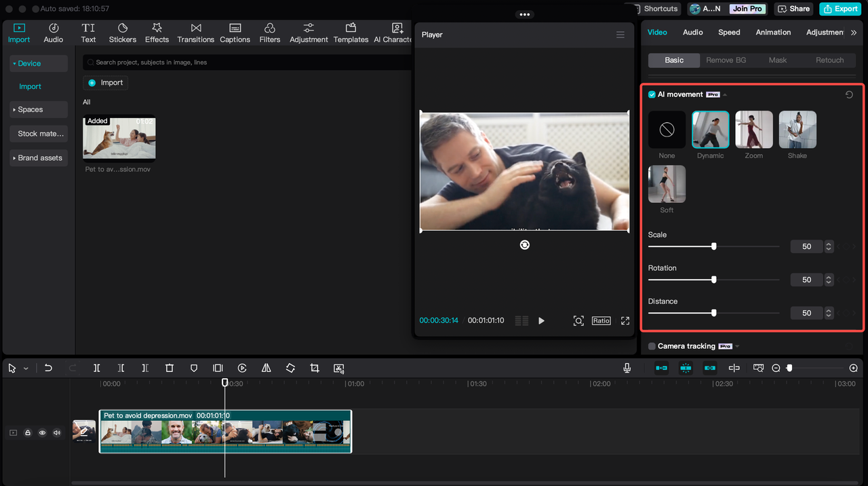Switch to the Animation tab

(x=773, y=32)
